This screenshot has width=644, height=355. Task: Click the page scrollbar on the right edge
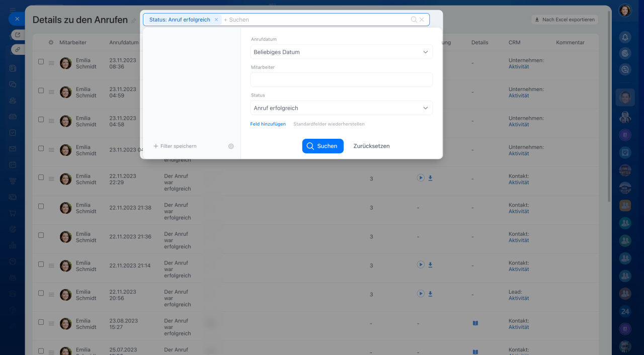(x=609, y=106)
